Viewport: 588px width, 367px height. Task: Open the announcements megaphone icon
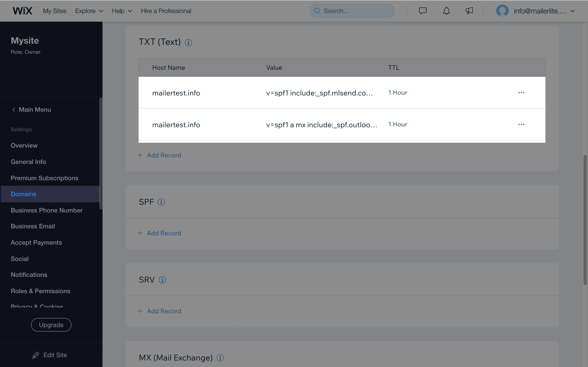469,11
